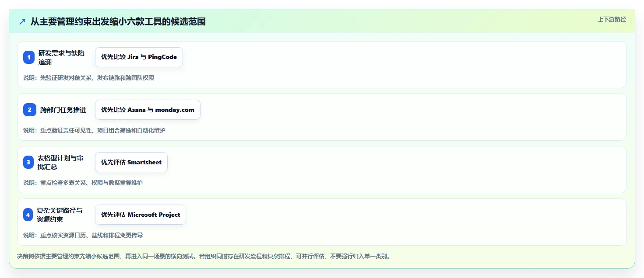Click the step number 1 badge
This screenshot has width=644, height=278.
(29, 57)
